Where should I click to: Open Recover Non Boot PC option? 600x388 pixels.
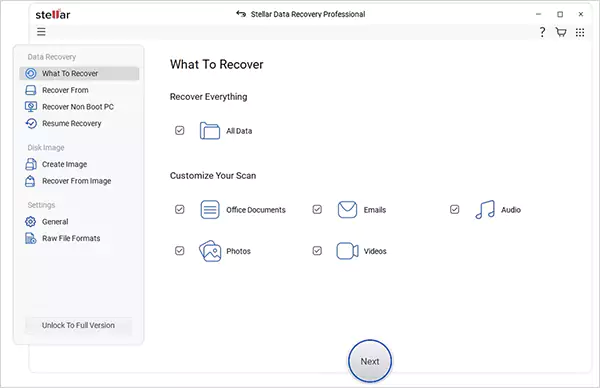(78, 107)
